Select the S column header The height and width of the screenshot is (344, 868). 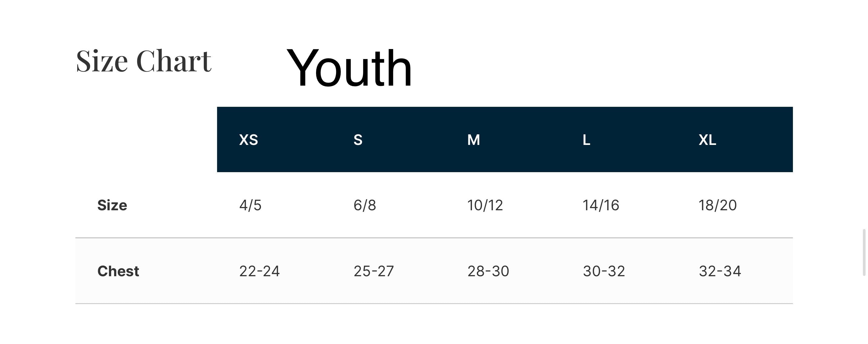click(x=358, y=140)
